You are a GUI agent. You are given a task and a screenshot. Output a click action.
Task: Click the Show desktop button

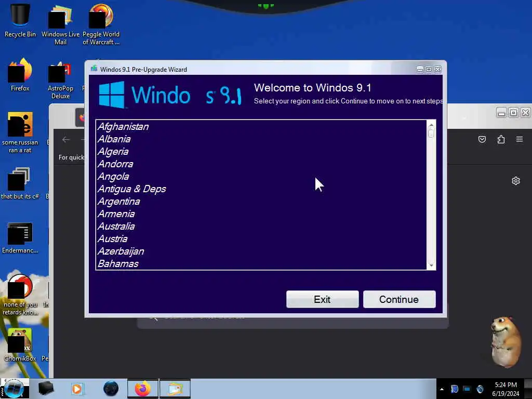[x=528, y=389]
